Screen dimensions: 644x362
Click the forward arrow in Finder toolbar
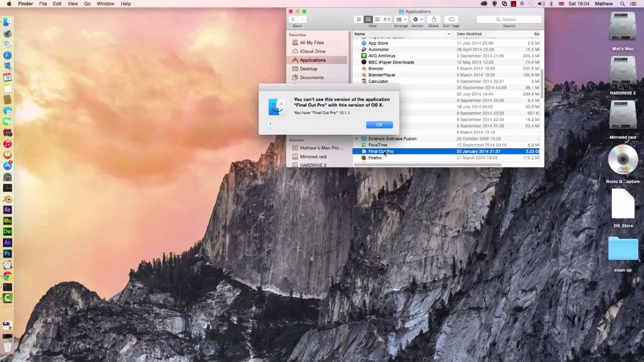(302, 20)
